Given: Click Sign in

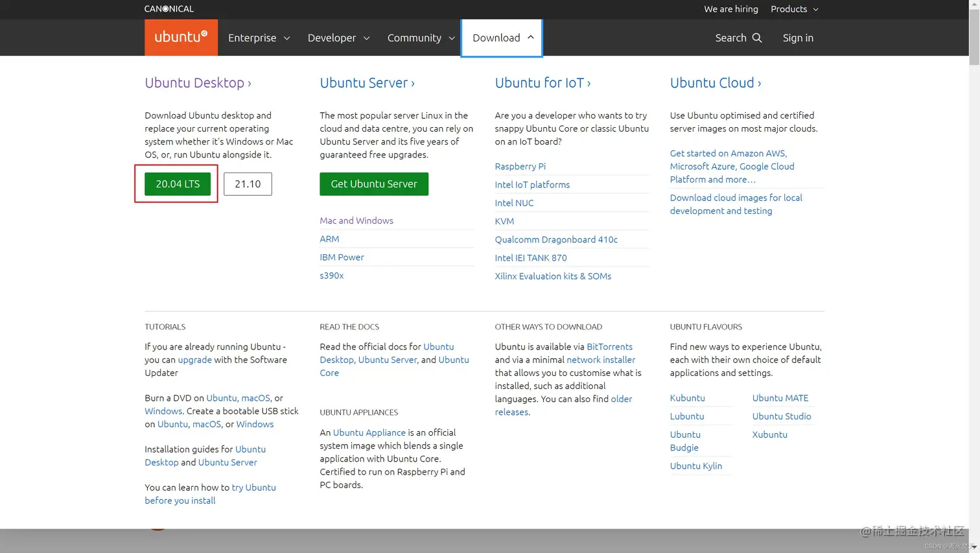Looking at the screenshot, I should (798, 38).
